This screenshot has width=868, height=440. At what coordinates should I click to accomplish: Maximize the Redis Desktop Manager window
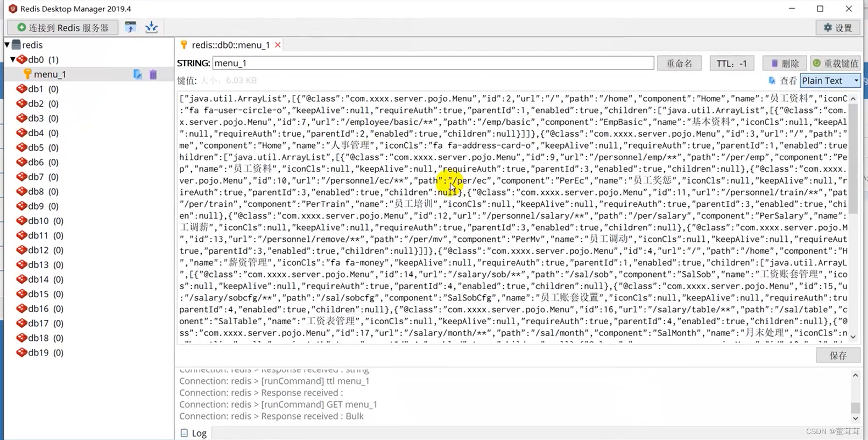click(x=820, y=9)
